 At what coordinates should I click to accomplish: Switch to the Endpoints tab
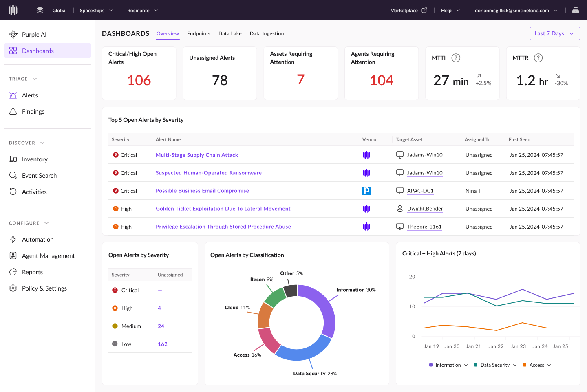pyautogui.click(x=199, y=33)
